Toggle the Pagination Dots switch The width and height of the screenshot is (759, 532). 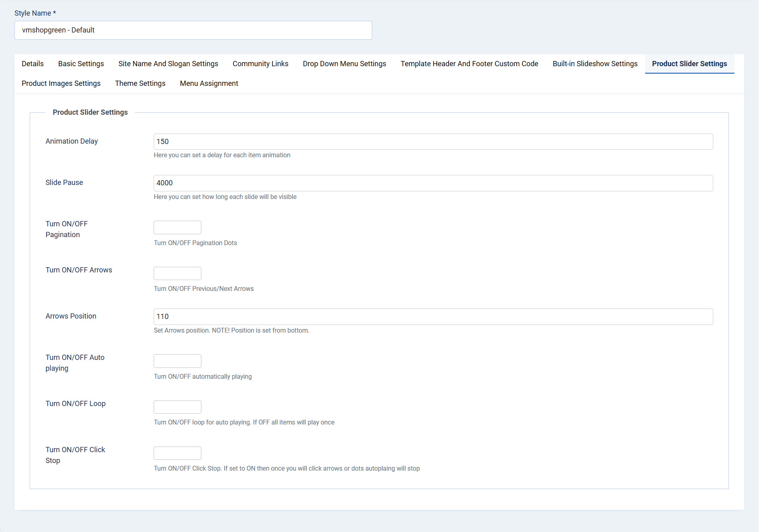(x=177, y=227)
